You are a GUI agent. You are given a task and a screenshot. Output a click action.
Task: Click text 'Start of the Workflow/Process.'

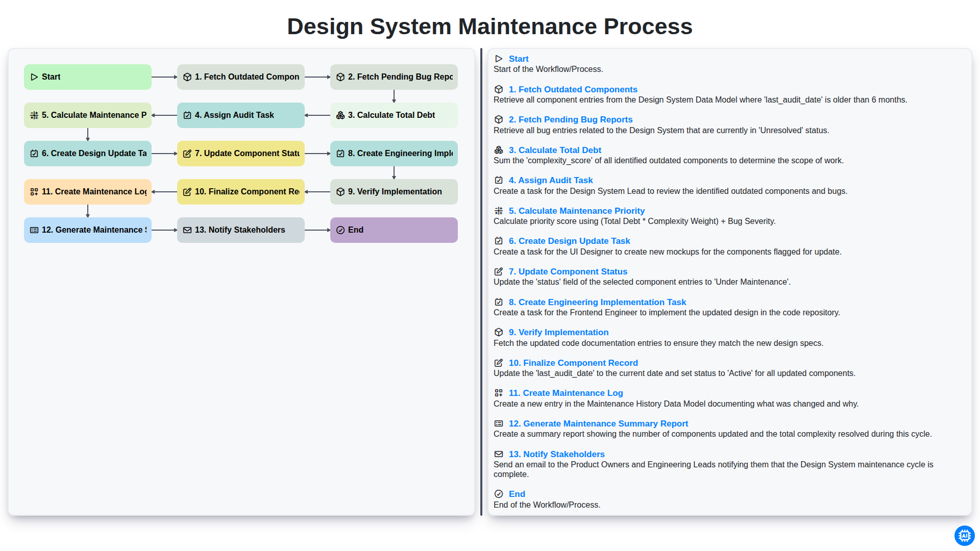pyautogui.click(x=548, y=69)
